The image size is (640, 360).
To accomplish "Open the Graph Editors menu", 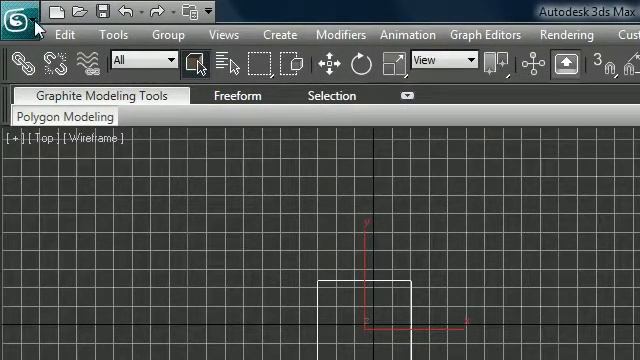I will coord(485,35).
